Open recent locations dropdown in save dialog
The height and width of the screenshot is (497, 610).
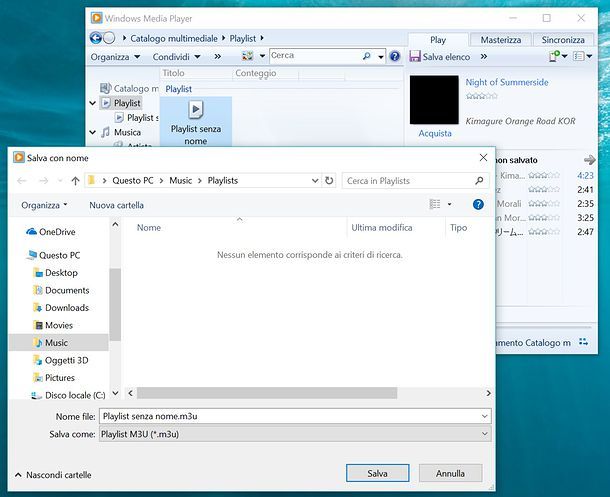click(x=60, y=181)
